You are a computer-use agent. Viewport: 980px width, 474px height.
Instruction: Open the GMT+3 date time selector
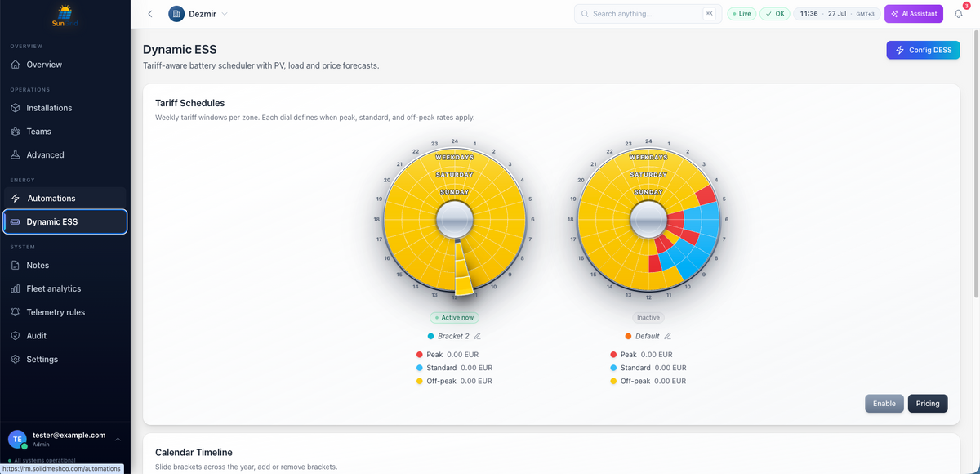click(x=837, y=14)
